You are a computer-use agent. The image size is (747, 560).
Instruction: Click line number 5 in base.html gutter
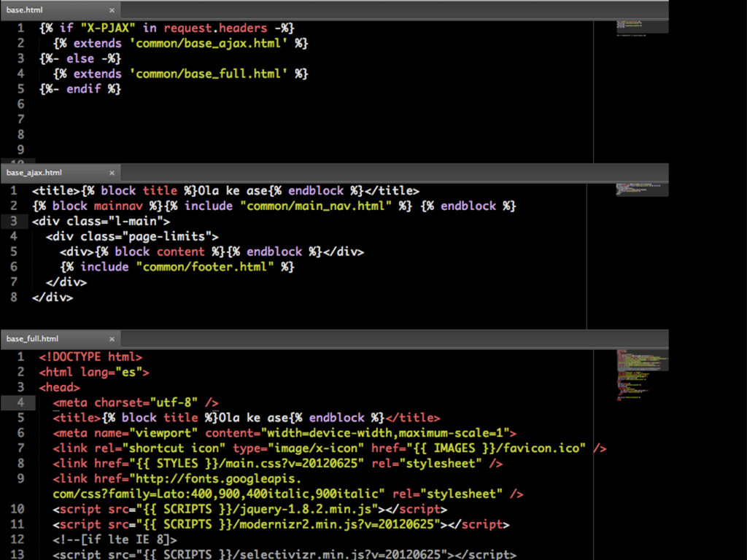20,89
